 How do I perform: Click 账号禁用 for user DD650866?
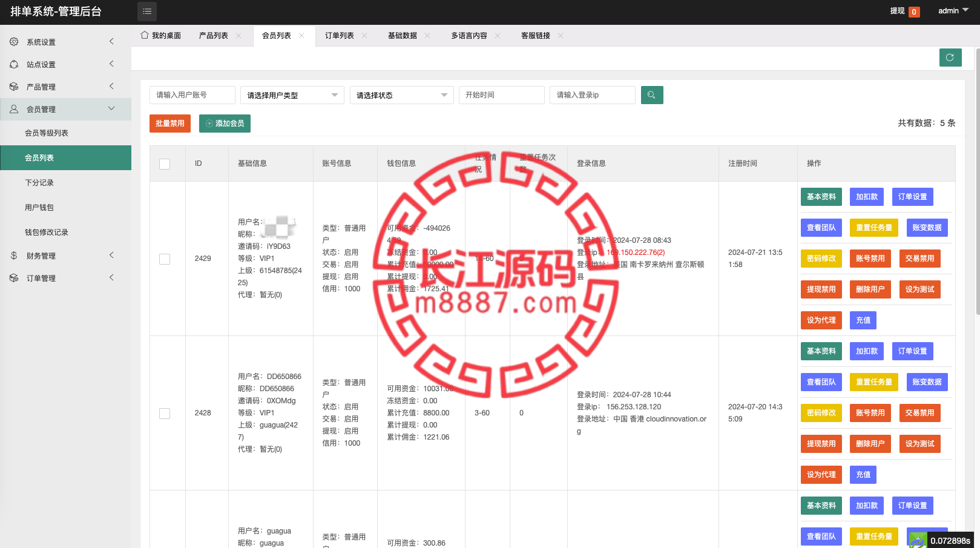(x=870, y=413)
